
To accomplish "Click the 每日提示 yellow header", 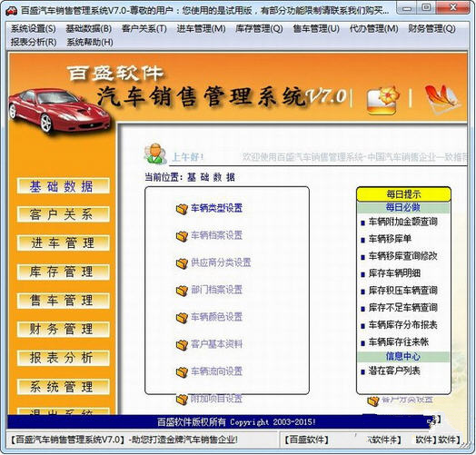I will click(x=403, y=194).
